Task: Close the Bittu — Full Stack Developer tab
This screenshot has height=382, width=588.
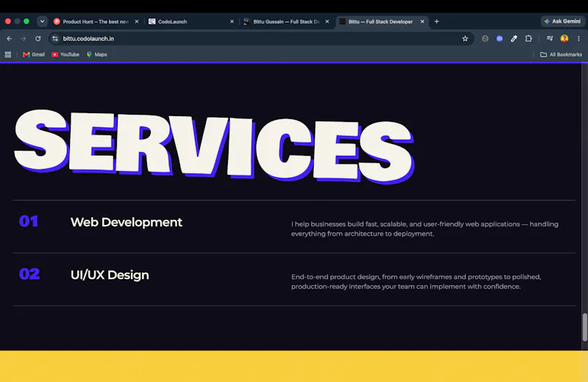Action: (422, 22)
